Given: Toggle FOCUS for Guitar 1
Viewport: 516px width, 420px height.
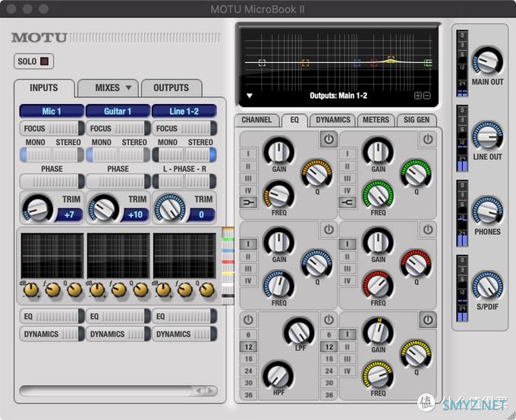Looking at the screenshot, I should 118,128.
